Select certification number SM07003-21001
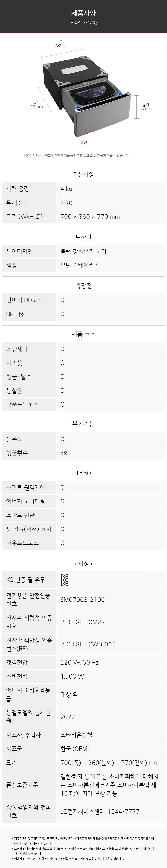 tap(84, 599)
